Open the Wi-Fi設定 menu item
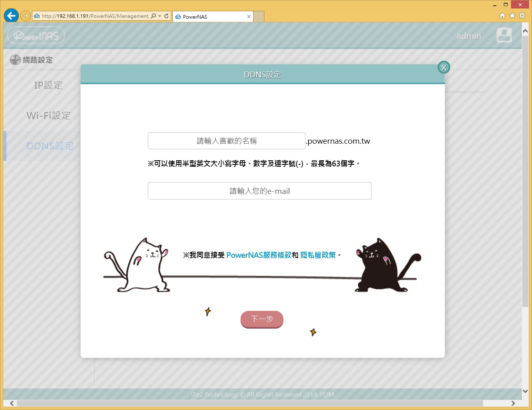 click(x=49, y=115)
